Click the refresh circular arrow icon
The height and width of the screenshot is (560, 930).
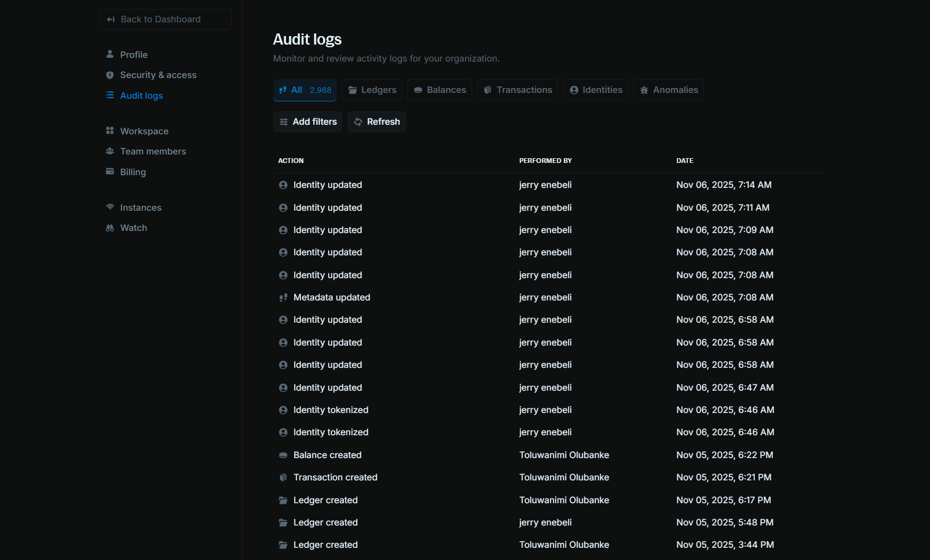tap(357, 122)
